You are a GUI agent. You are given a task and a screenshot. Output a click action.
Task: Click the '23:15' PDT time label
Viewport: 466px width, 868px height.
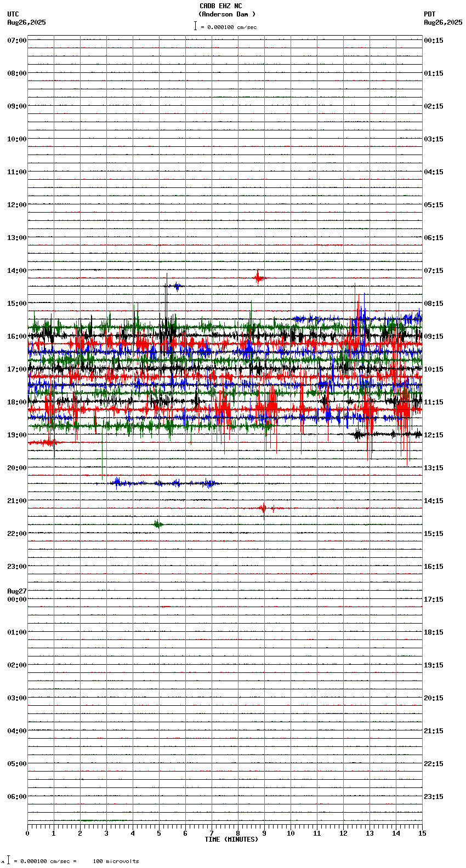coord(434,797)
